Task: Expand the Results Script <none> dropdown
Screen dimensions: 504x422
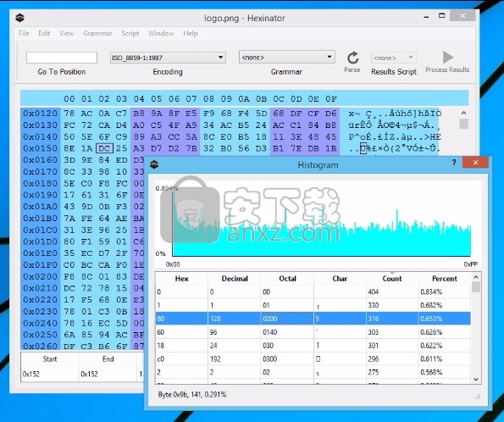Action: 394,58
